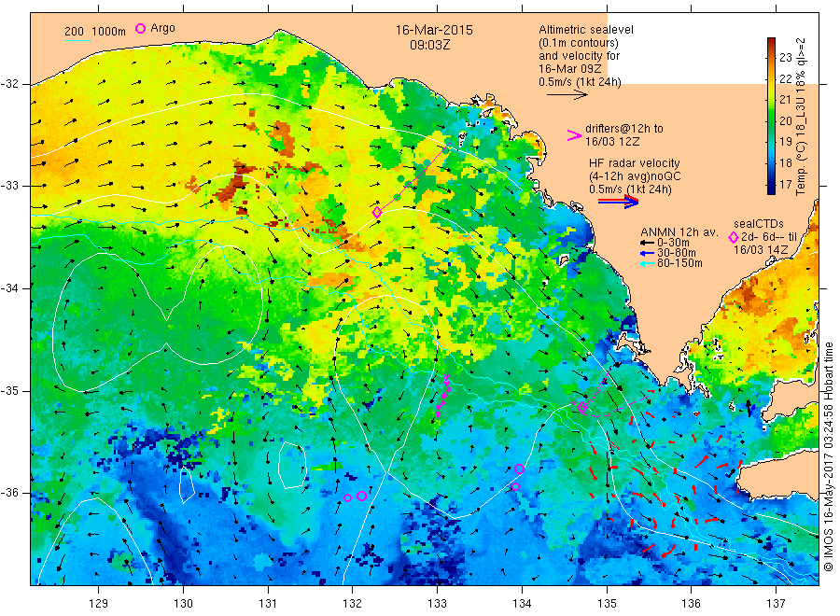Screen dimensions: 840x616
Task: Click the 22 label on the color bar
Action: [x=785, y=78]
